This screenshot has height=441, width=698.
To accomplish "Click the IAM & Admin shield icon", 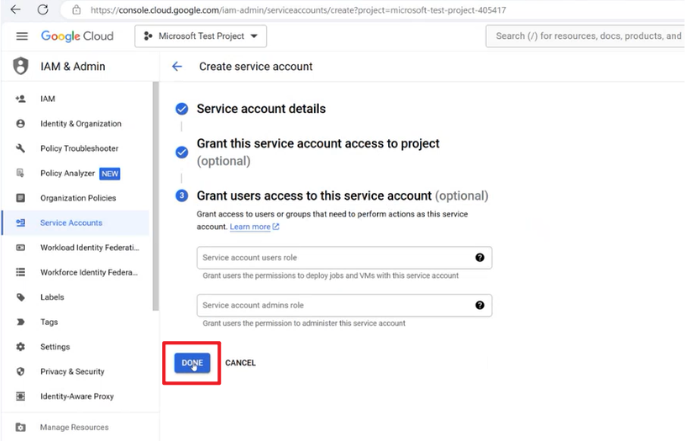I will tap(20, 66).
